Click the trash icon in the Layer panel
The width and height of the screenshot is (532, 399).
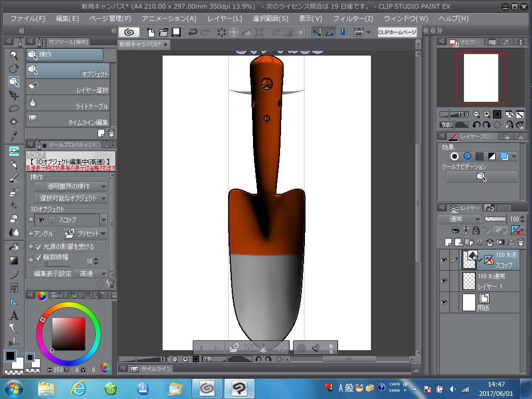521,242
